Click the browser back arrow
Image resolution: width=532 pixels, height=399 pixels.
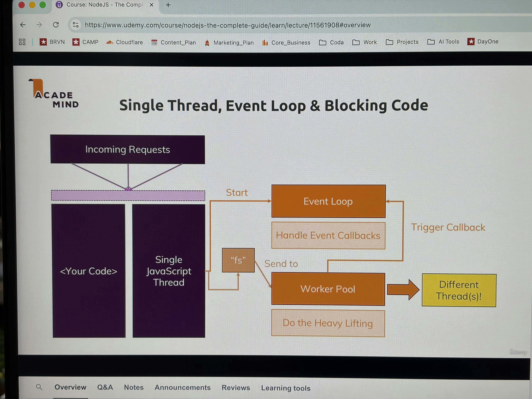click(x=23, y=25)
